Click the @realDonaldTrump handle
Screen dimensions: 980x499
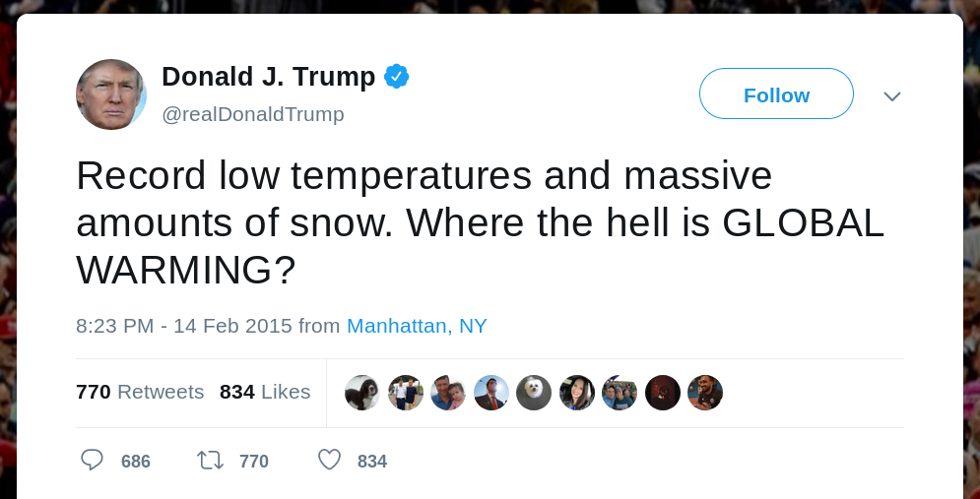(253, 114)
